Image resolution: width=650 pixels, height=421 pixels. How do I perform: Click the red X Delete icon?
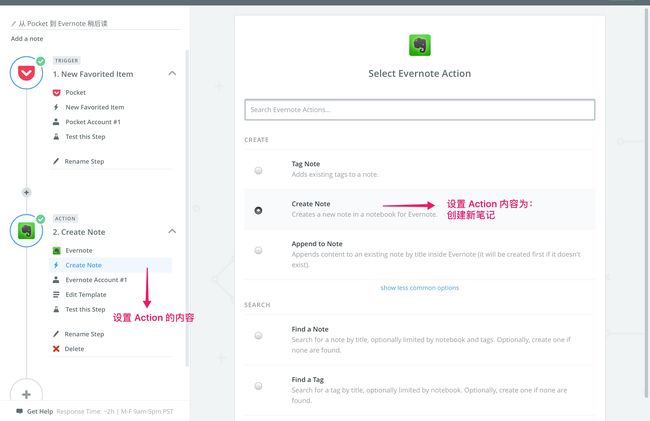(56, 349)
